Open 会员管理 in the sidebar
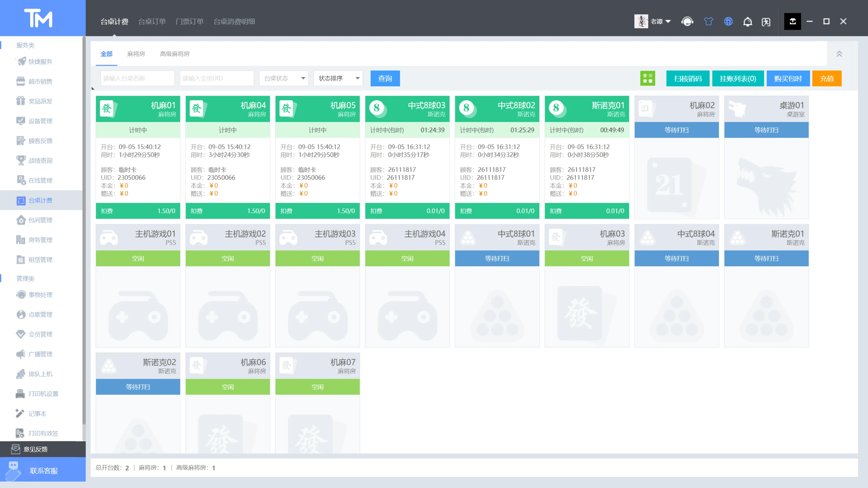This screenshot has height=488, width=868. pyautogui.click(x=40, y=334)
